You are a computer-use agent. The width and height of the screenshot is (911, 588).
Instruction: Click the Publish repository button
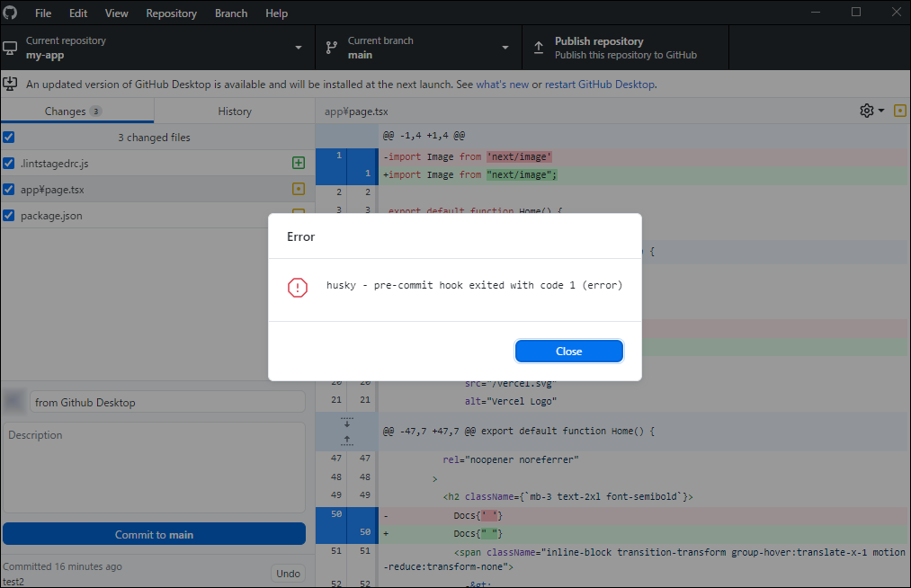click(x=625, y=48)
